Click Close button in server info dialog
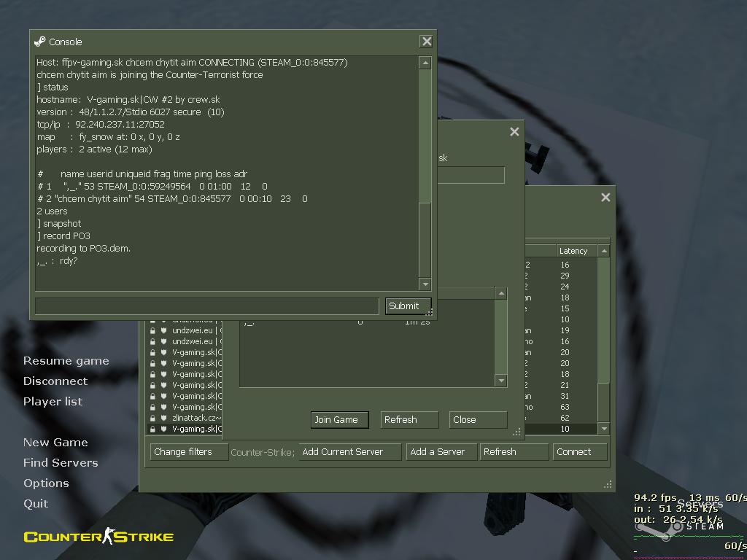The width and height of the screenshot is (747, 560). [x=478, y=420]
